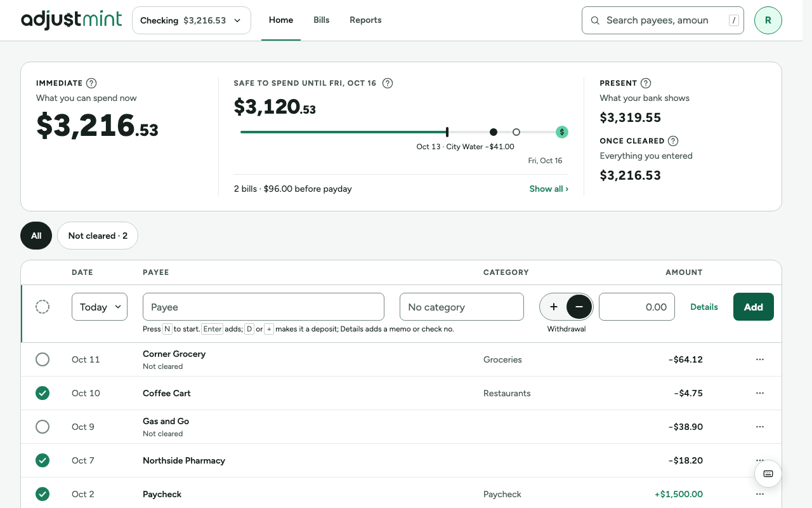Click the amount field showing 0.00
Image resolution: width=812 pixels, height=508 pixels.
(637, 307)
